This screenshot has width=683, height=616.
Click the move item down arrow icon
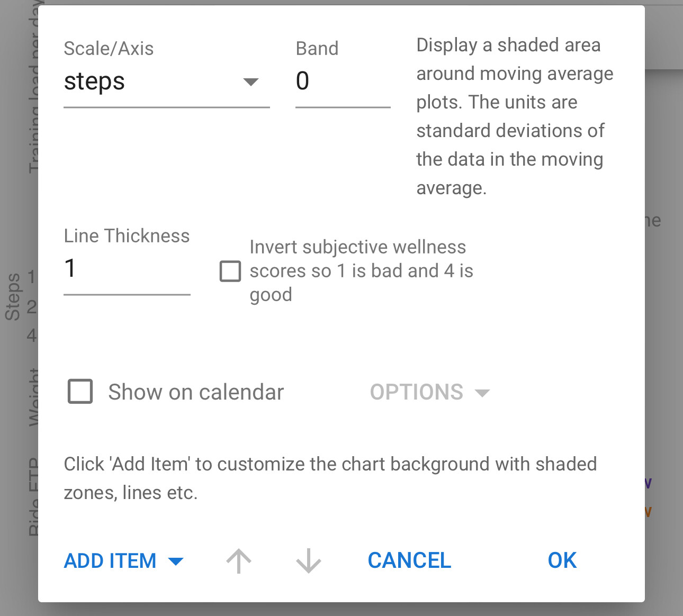309,561
